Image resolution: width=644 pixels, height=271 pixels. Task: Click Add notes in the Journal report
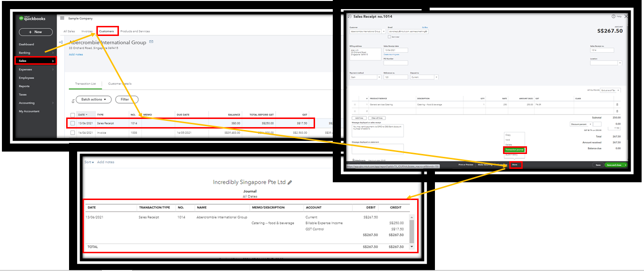tap(106, 162)
